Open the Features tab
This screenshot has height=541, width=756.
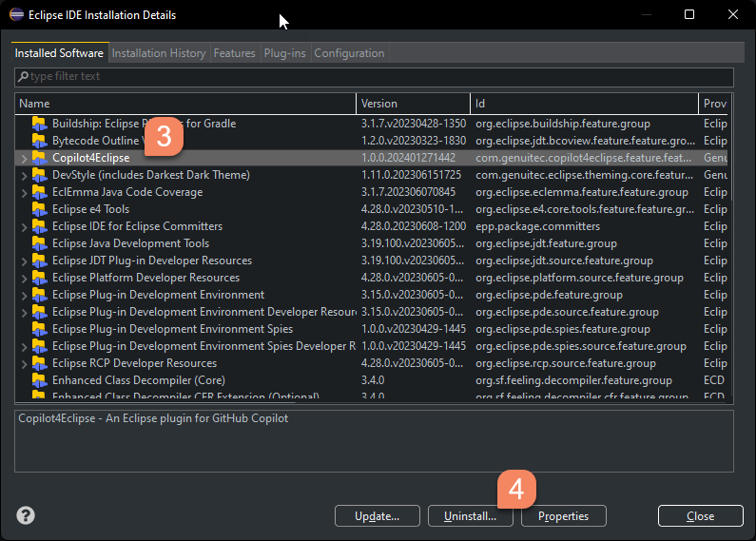234,53
